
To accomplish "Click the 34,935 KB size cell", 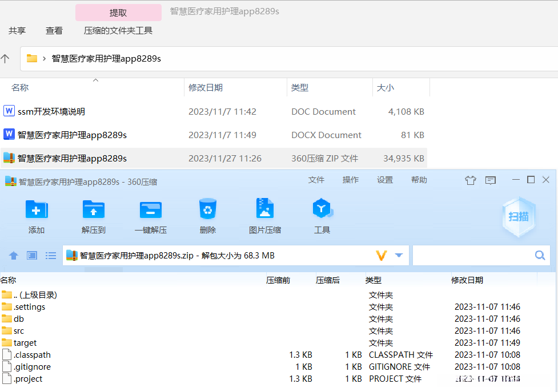I will pyautogui.click(x=404, y=158).
